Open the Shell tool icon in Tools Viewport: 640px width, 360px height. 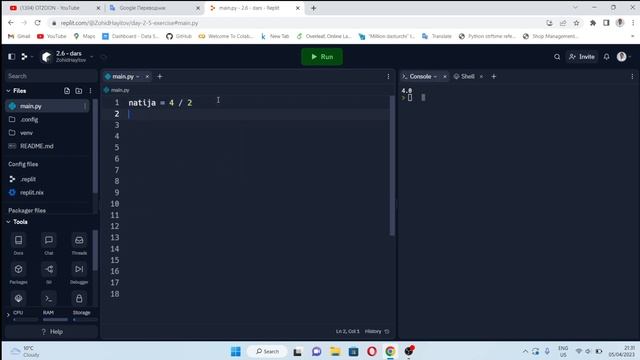coord(49,298)
